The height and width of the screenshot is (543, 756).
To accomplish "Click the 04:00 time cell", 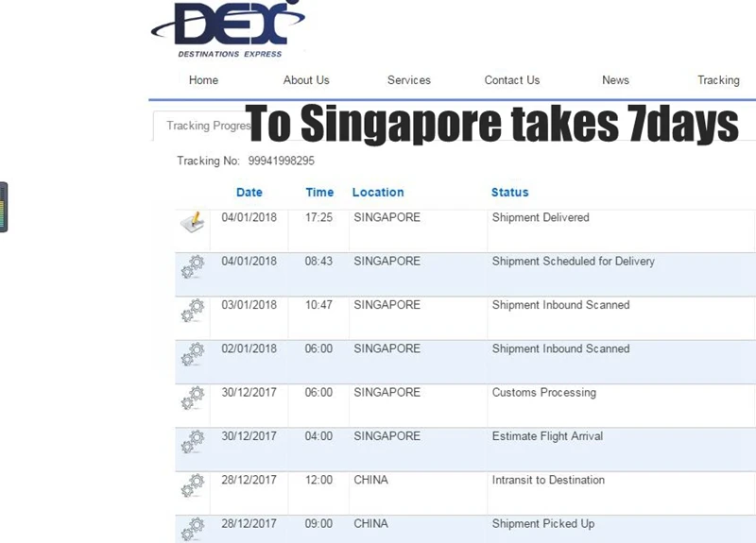I will tap(318, 436).
